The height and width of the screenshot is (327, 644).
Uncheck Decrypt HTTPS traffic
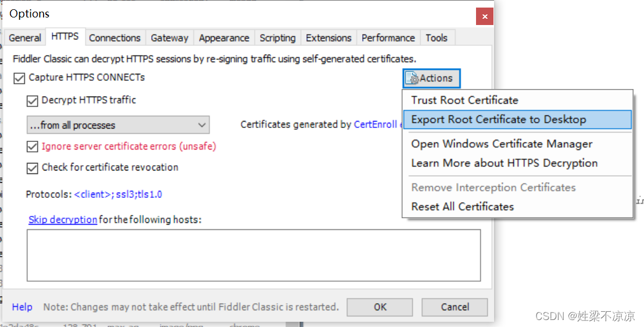point(32,101)
